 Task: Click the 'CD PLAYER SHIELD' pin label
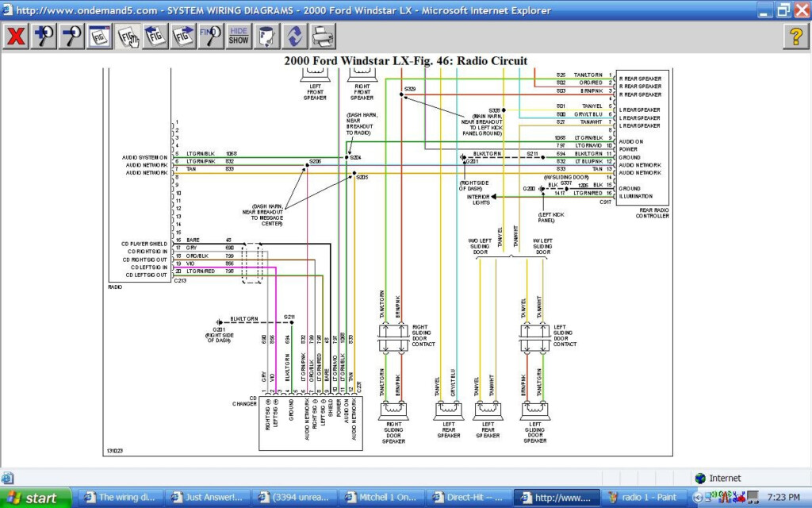144,244
